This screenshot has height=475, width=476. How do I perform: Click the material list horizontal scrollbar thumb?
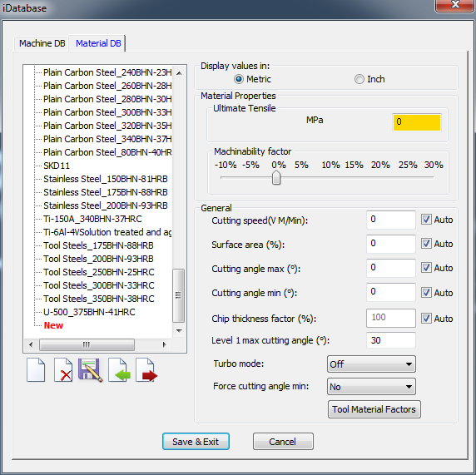tap(87, 344)
